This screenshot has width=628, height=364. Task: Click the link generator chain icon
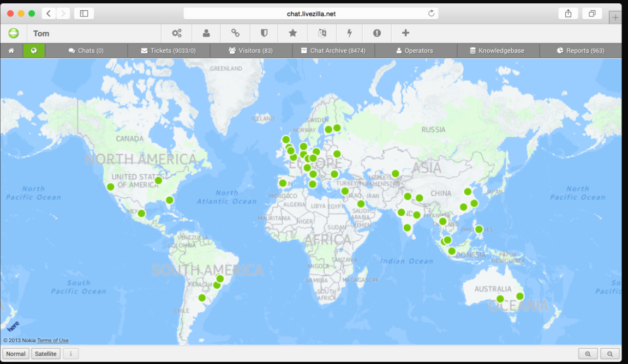(235, 33)
